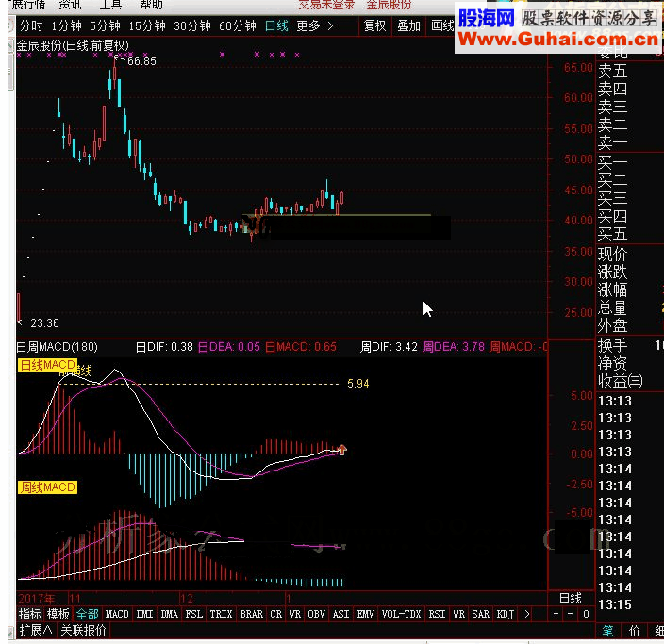This screenshot has height=644, width=664.
Task: Choose the SAR indicator
Action: [x=481, y=614]
